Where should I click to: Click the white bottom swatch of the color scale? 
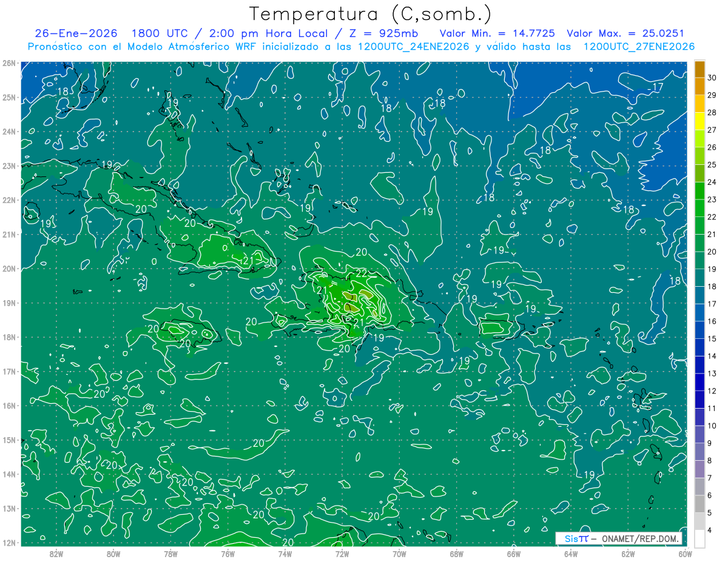699,538
